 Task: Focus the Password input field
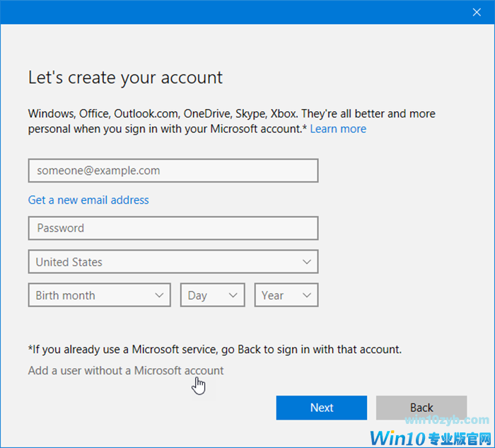[x=173, y=228]
